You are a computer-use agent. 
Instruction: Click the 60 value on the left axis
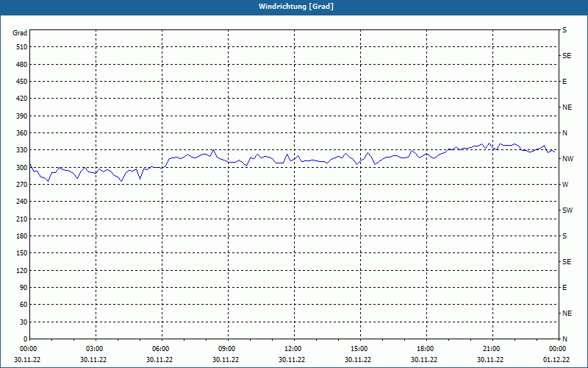click(x=24, y=305)
